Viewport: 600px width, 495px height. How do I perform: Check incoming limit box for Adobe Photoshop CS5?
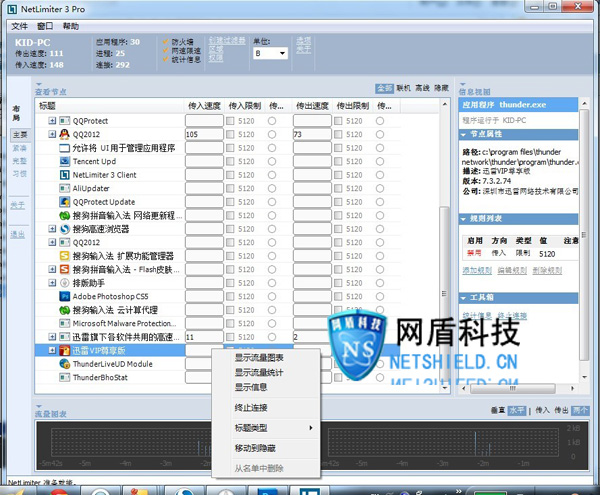230,296
